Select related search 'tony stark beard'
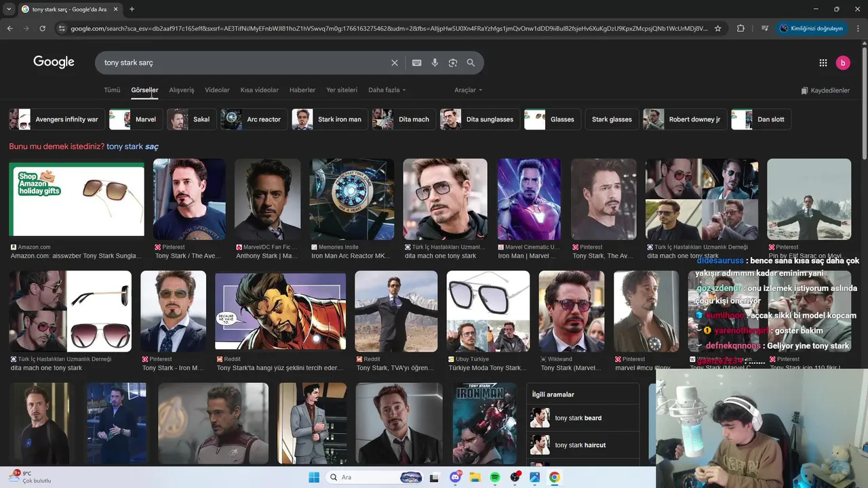This screenshot has width=868, height=488. click(x=583, y=418)
